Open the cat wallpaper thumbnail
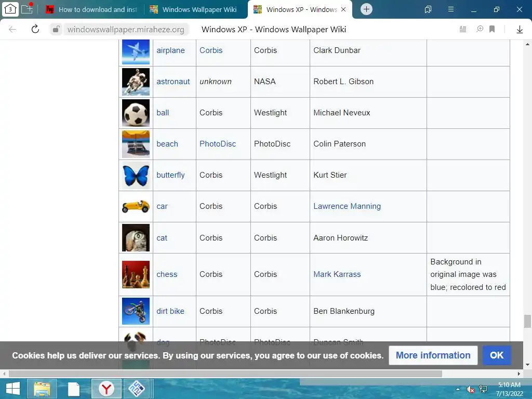This screenshot has width=532, height=399. point(136,238)
